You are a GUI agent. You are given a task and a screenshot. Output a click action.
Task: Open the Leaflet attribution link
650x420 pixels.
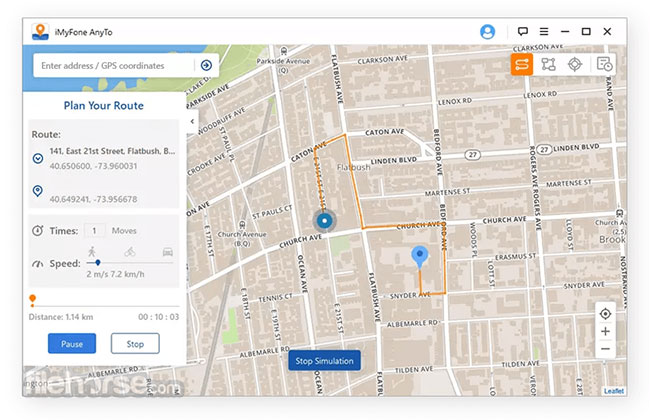tap(614, 391)
